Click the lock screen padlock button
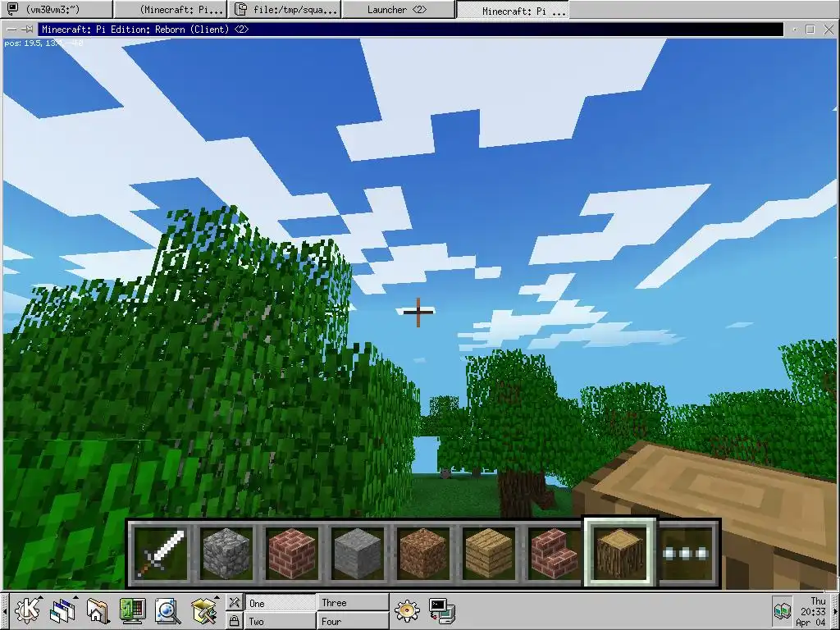The height and width of the screenshot is (630, 840). (x=234, y=620)
